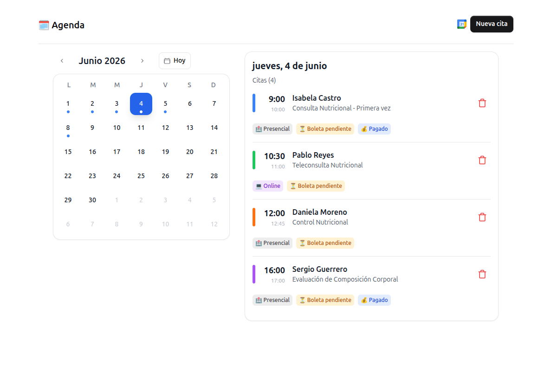Delete Sergio Guerrero appointment
Viewport: 551px width, 392px height.
pyautogui.click(x=482, y=274)
